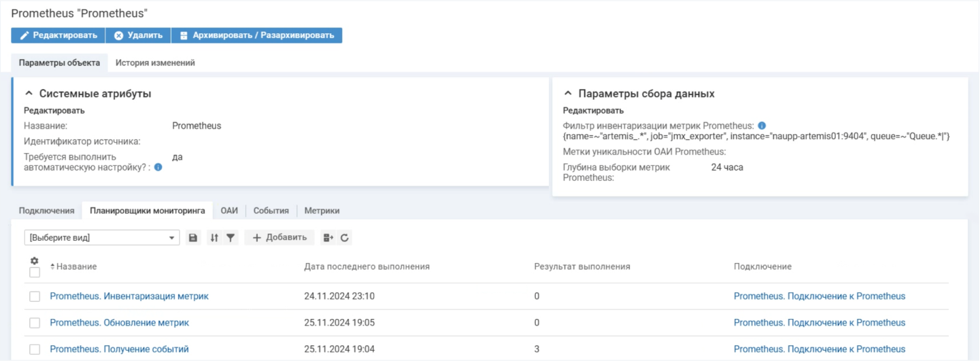
Task: Collapse the Системные атрибуты section
Action: 29,94
